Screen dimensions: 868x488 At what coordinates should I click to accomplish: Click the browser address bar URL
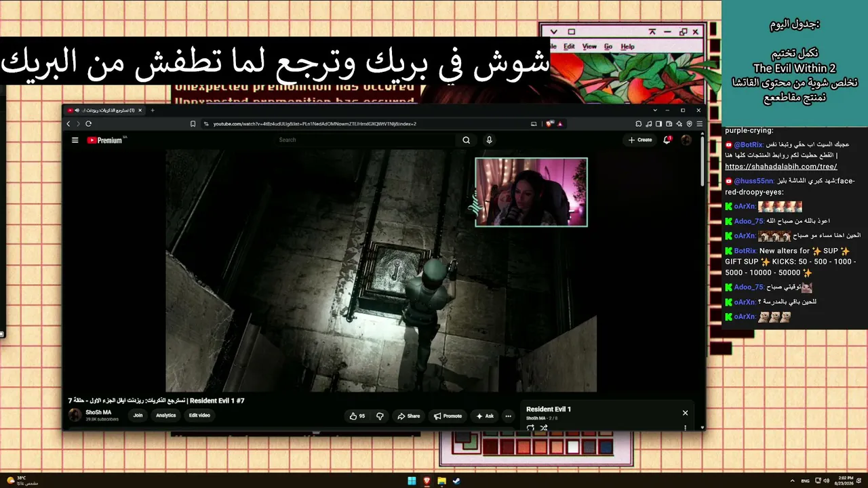click(x=315, y=124)
